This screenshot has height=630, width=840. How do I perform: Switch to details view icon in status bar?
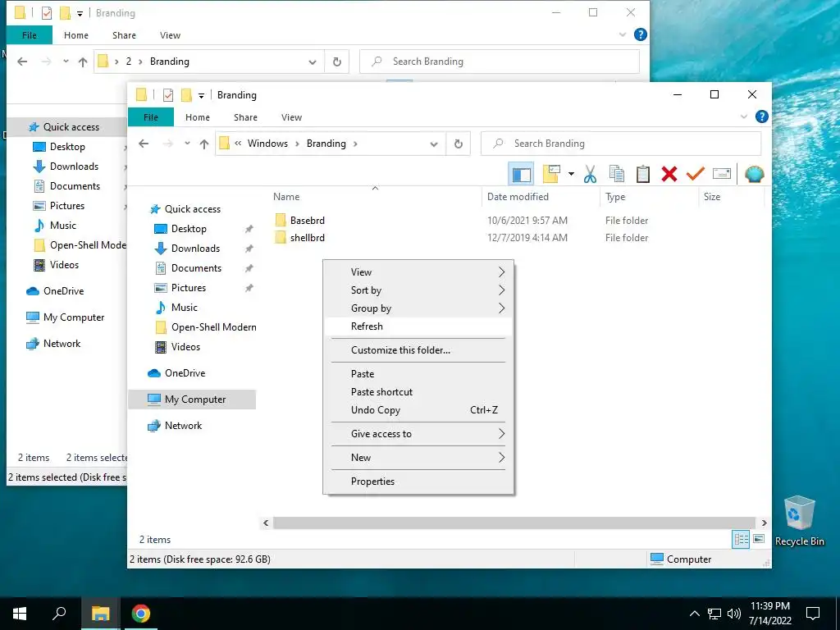[x=741, y=540]
